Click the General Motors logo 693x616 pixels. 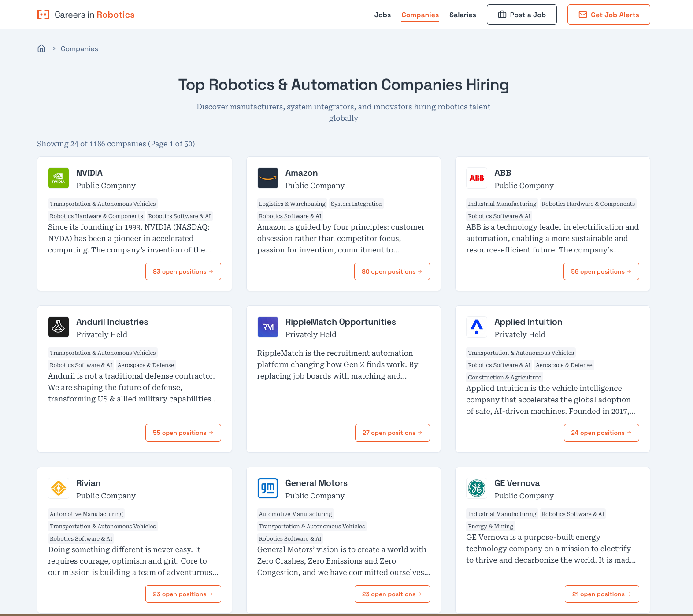click(x=268, y=488)
